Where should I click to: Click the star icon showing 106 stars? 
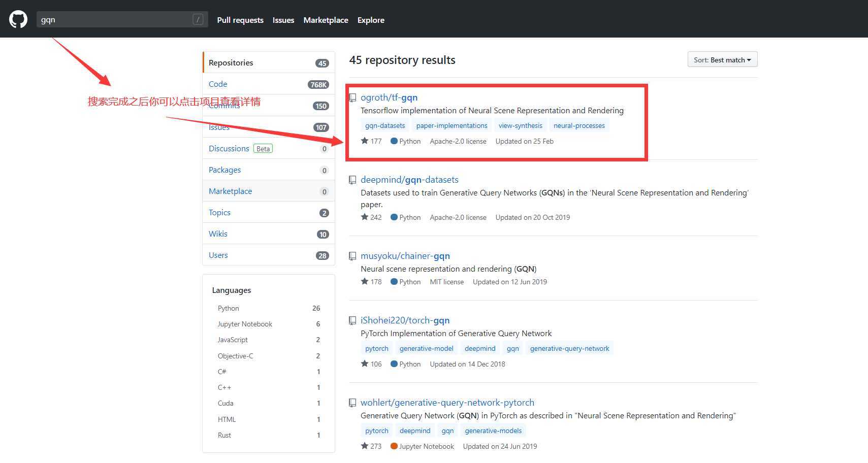pyautogui.click(x=365, y=363)
